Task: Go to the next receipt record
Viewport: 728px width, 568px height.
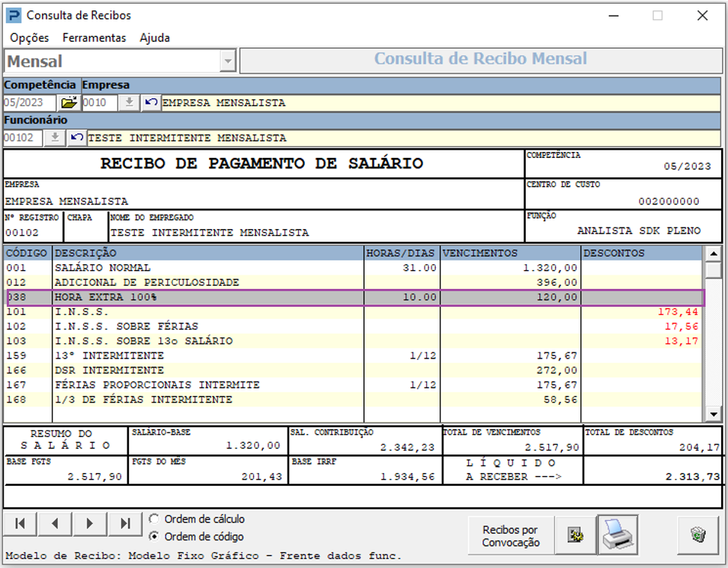Action: [x=90, y=524]
